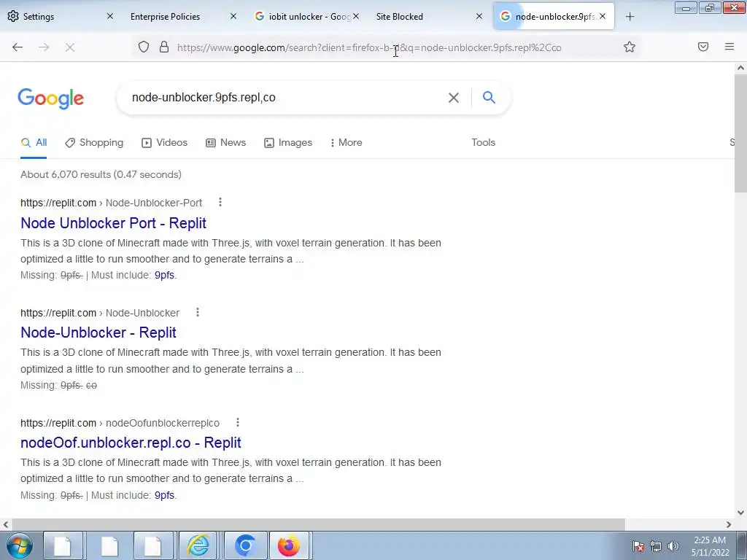Go back with the browser back arrow

pos(18,47)
